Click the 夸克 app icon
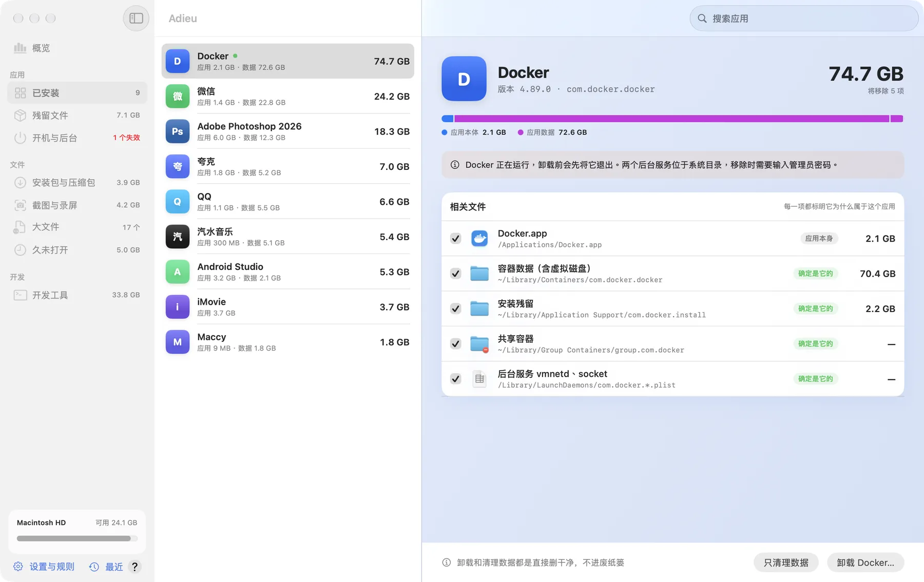Image resolution: width=924 pixels, height=582 pixels. pos(178,167)
